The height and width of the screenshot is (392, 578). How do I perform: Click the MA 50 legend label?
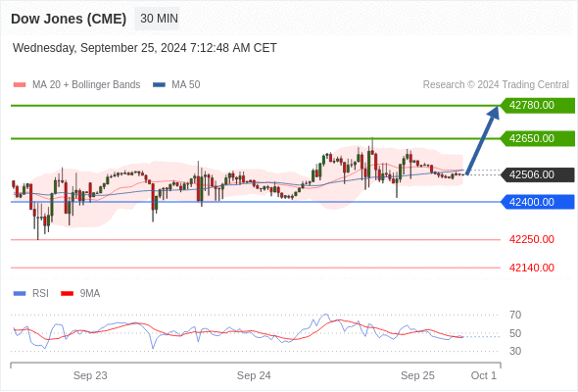pyautogui.click(x=186, y=85)
